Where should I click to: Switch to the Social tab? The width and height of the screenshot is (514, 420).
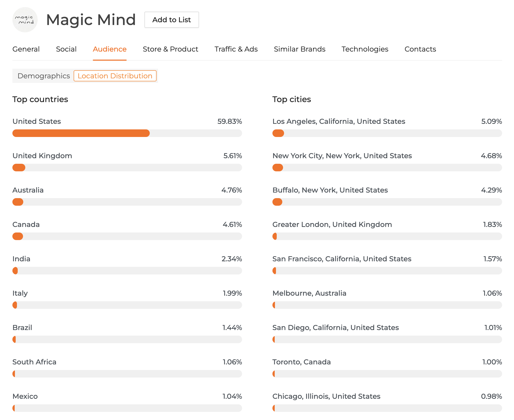[x=66, y=49]
